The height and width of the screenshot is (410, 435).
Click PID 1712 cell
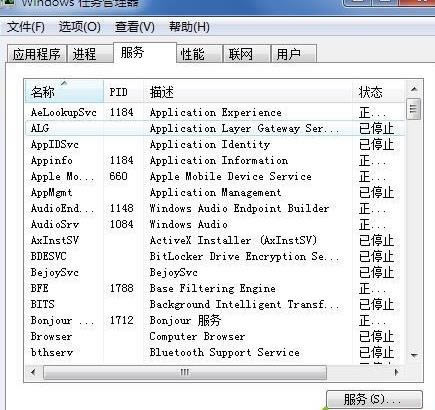pyautogui.click(x=122, y=320)
